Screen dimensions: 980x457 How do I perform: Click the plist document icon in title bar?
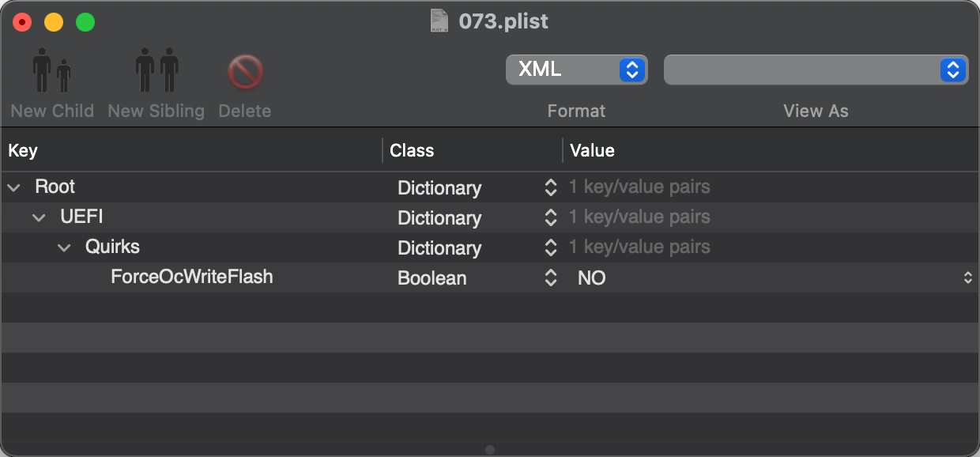pyautogui.click(x=439, y=21)
